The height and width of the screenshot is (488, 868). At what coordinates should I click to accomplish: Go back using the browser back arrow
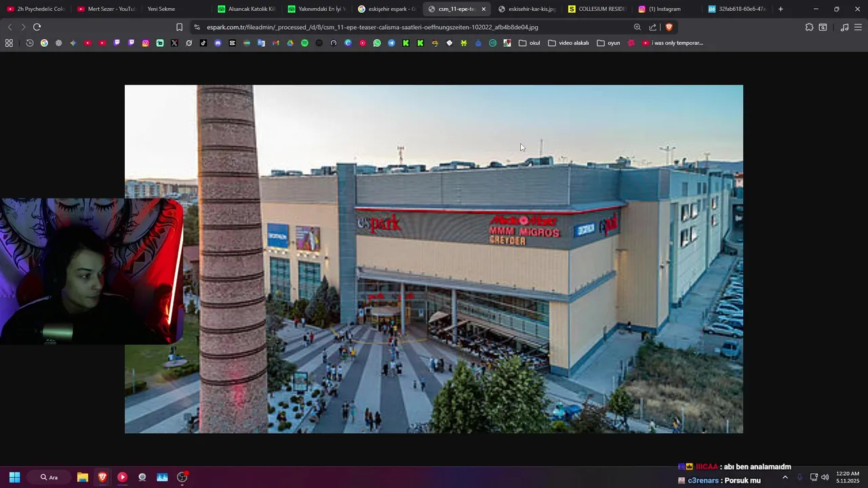coord(9,27)
